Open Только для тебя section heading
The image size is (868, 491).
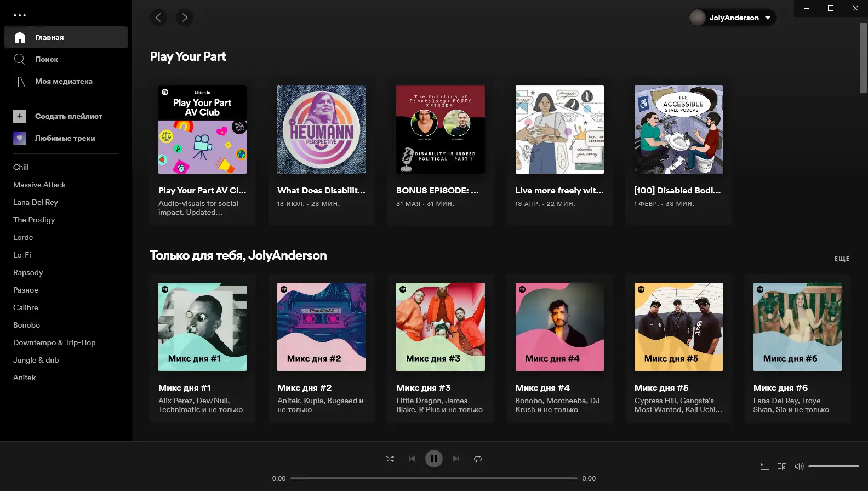(x=238, y=255)
